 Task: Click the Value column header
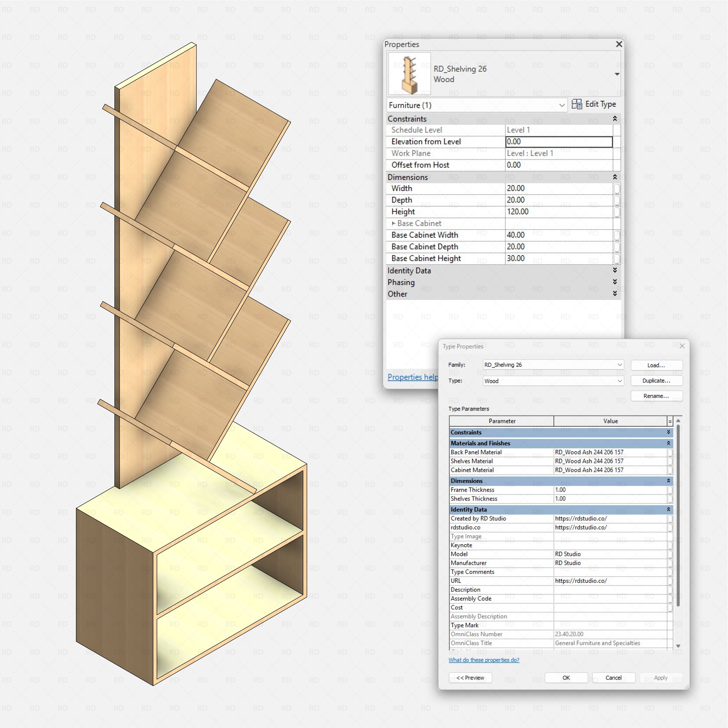click(610, 421)
